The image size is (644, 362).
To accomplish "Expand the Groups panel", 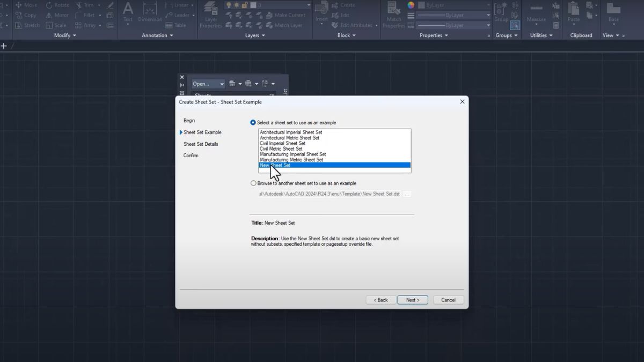I will click(506, 35).
